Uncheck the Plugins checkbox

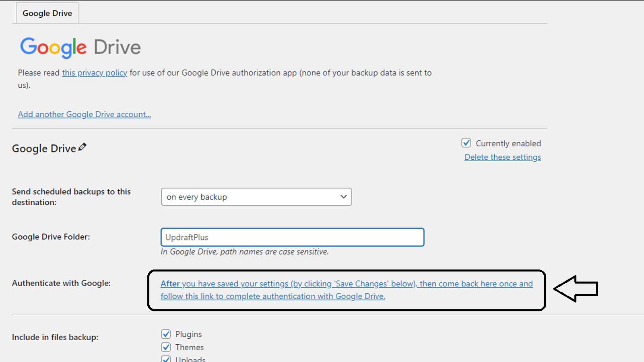pyautogui.click(x=166, y=334)
